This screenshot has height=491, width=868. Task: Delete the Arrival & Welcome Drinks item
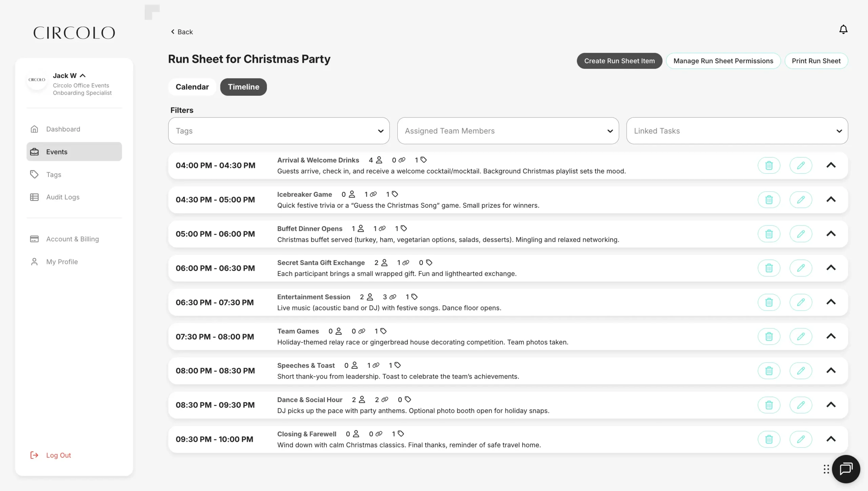tap(769, 166)
